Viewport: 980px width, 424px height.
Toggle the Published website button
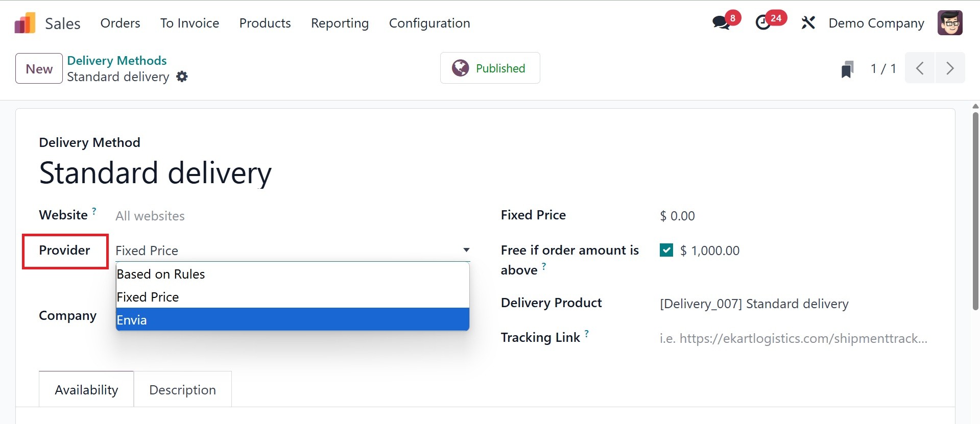coord(490,68)
